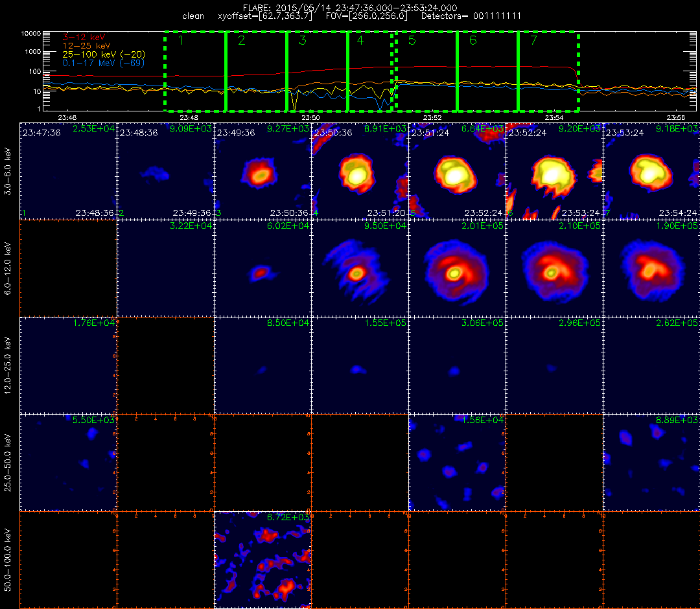Click interval number 7 in the light curve
The image size is (700, 609).
(533, 41)
